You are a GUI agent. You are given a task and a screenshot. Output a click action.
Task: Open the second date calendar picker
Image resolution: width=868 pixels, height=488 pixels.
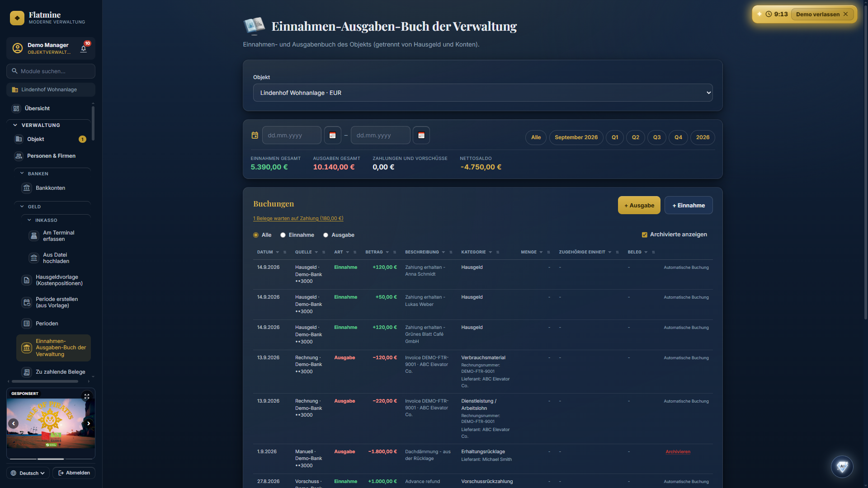tap(421, 135)
